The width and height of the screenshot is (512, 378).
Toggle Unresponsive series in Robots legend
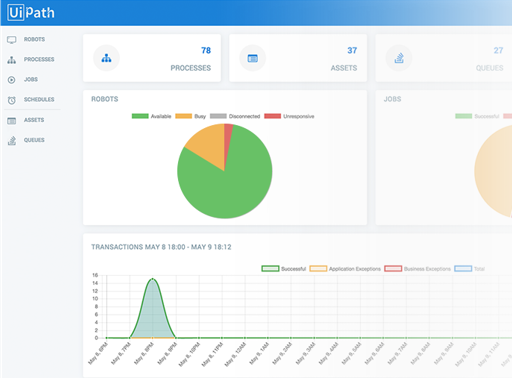pos(289,116)
